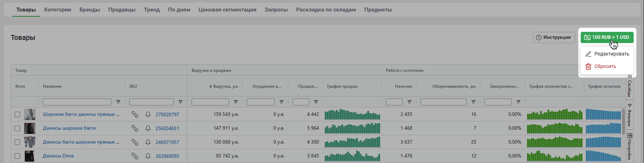Open photo thumbnail of Джинсы широкие багги
644x163 pixels.
30,128
